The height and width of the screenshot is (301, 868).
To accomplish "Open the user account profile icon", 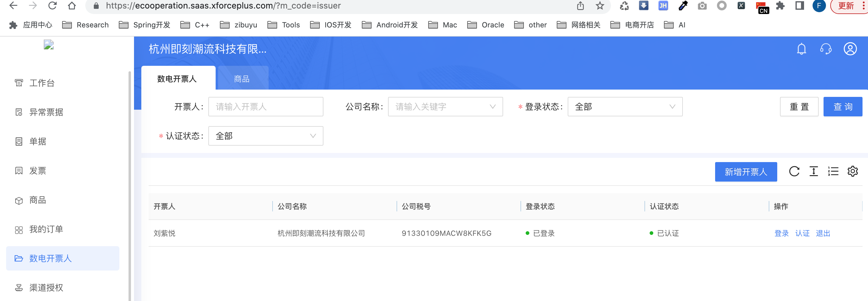I will (x=850, y=49).
